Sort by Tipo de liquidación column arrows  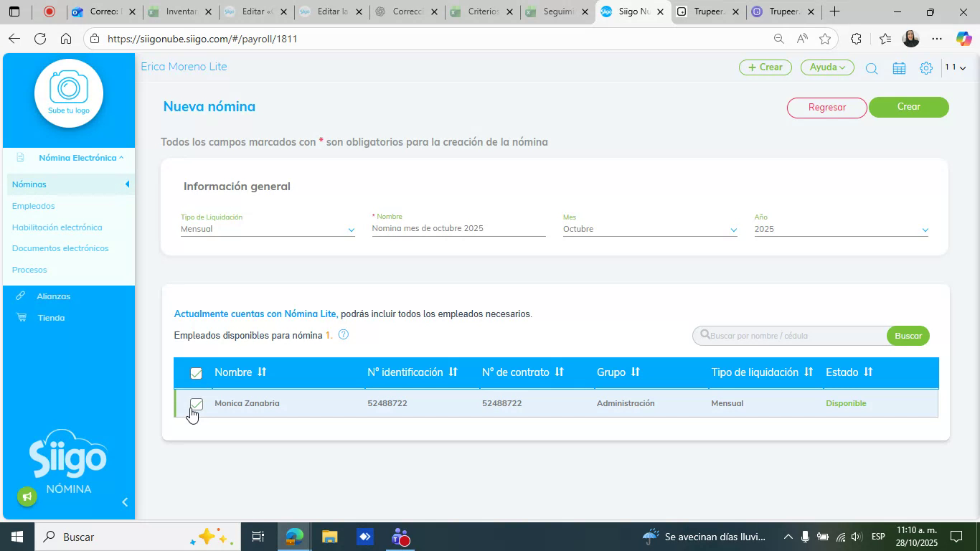tap(808, 372)
